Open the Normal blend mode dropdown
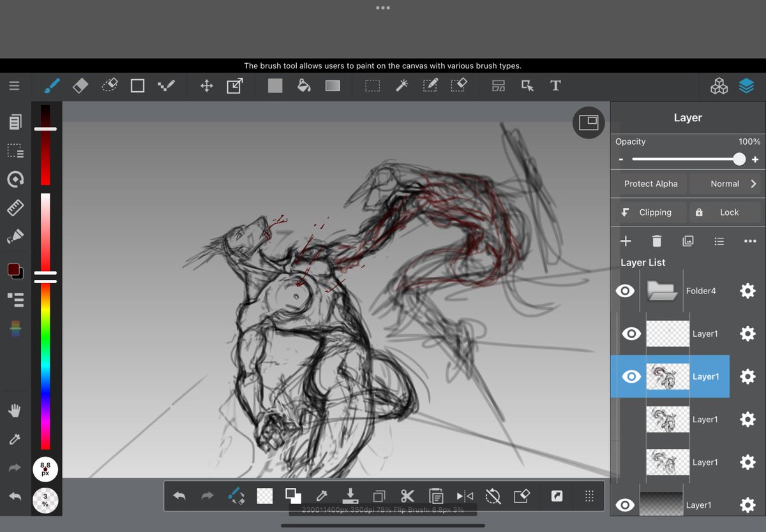Image resolution: width=766 pixels, height=532 pixels. (726, 184)
